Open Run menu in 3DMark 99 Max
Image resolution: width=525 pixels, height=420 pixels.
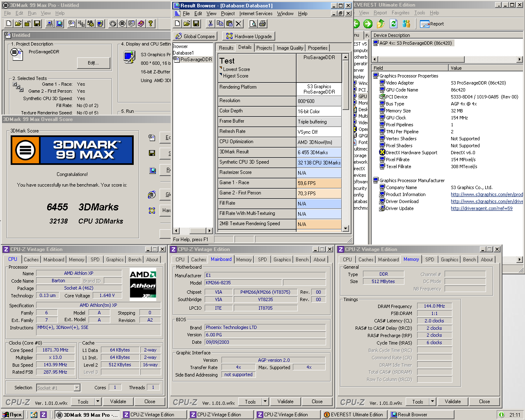[x=32, y=13]
